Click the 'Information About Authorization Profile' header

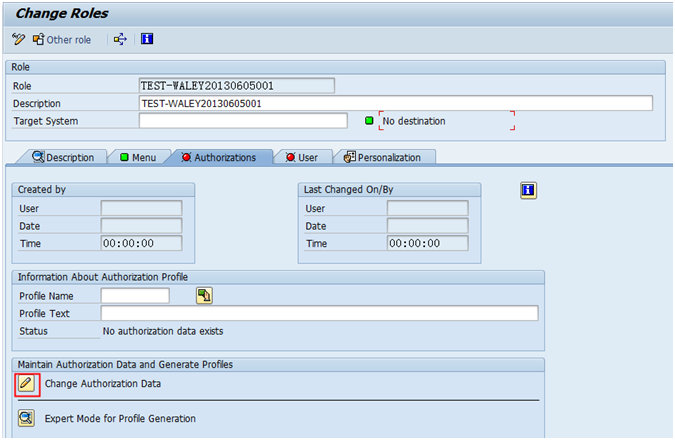[x=102, y=277]
